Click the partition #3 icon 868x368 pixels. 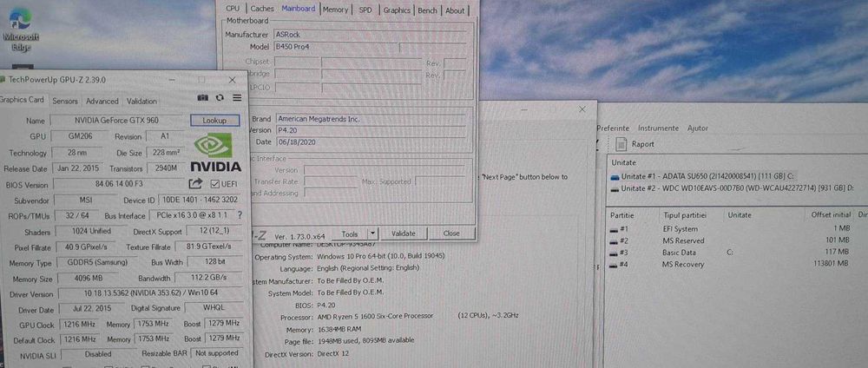coord(614,253)
